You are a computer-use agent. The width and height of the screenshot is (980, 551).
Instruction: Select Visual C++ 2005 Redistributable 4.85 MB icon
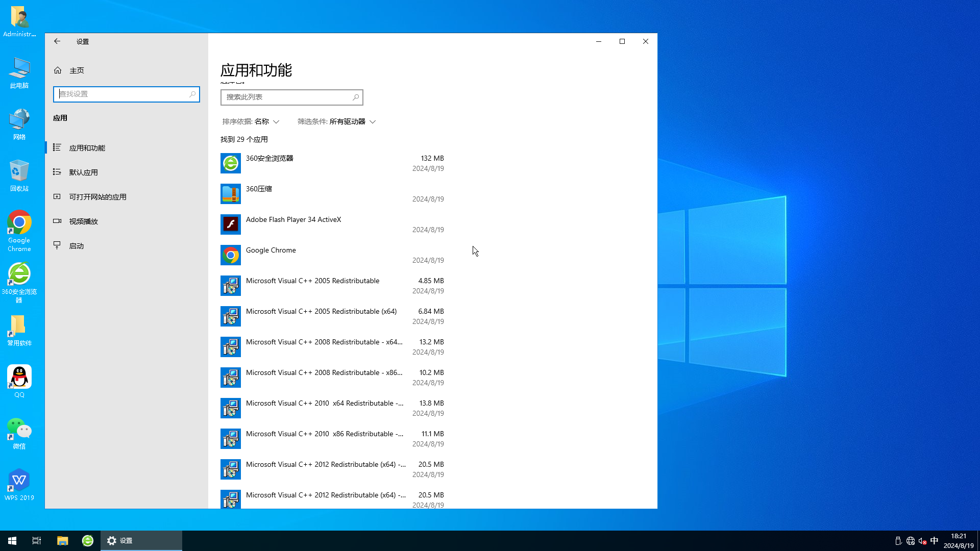point(231,286)
